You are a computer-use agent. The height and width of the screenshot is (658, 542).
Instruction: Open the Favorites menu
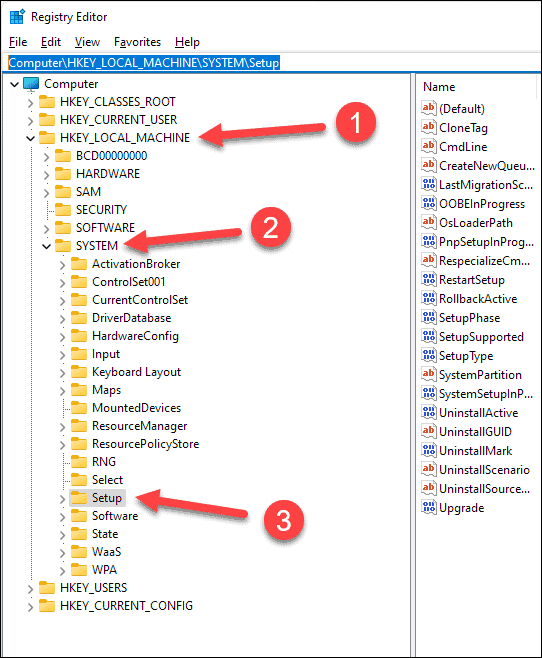pyautogui.click(x=137, y=42)
